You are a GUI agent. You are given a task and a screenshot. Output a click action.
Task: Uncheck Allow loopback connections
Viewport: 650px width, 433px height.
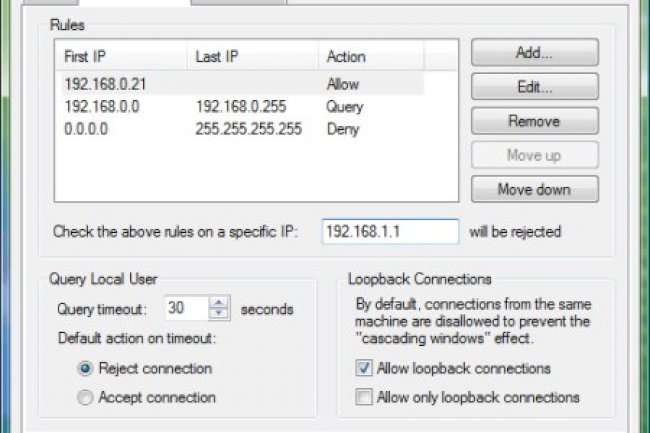tap(362, 369)
